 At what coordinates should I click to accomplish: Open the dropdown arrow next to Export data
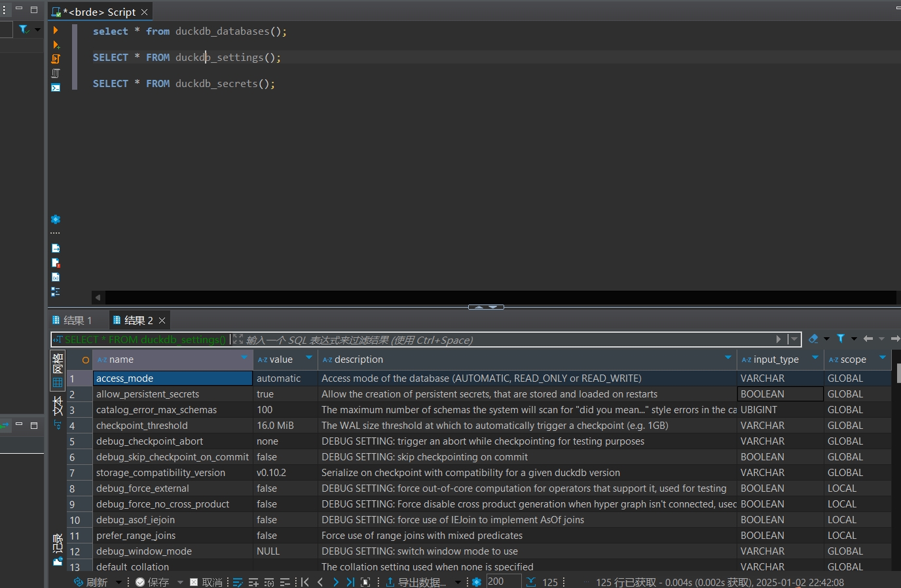458,582
